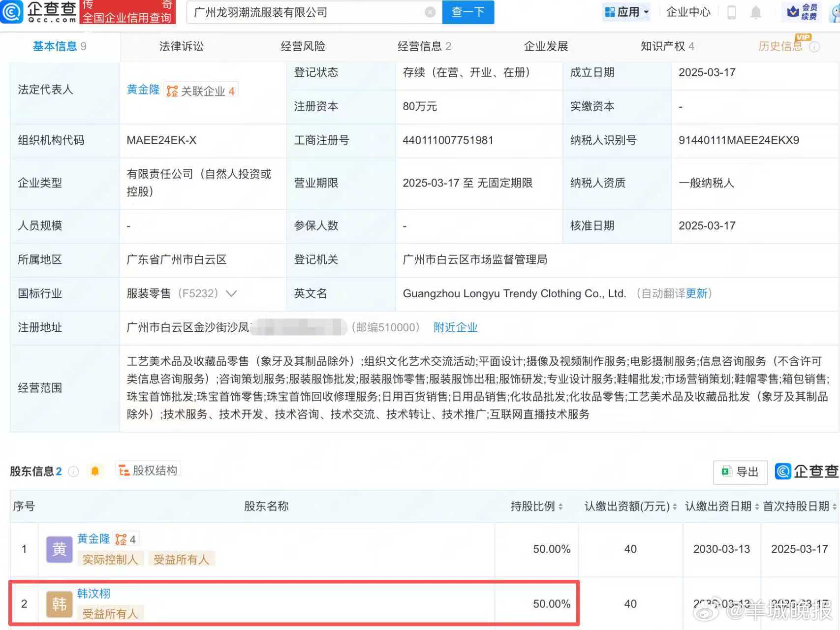Click the reminder bell beside 股东信息
This screenshot has width=840, height=630.
point(95,471)
